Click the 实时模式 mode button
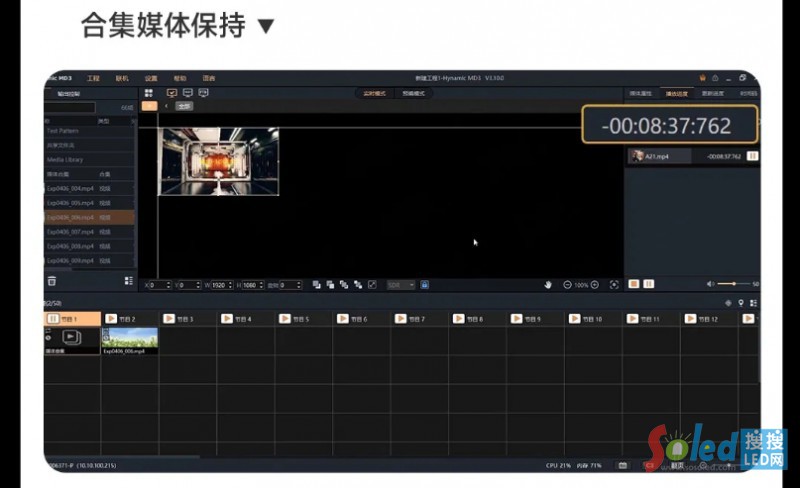Image resolution: width=800 pixels, height=488 pixels. click(x=375, y=93)
